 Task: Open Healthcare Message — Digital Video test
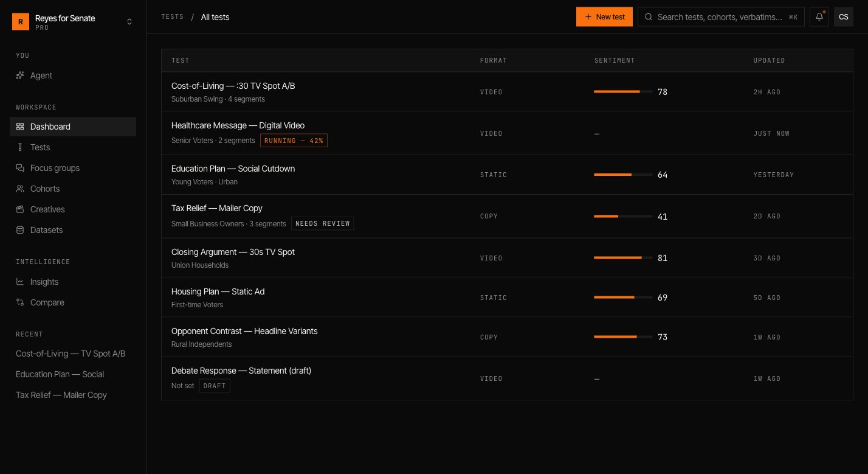tap(238, 125)
